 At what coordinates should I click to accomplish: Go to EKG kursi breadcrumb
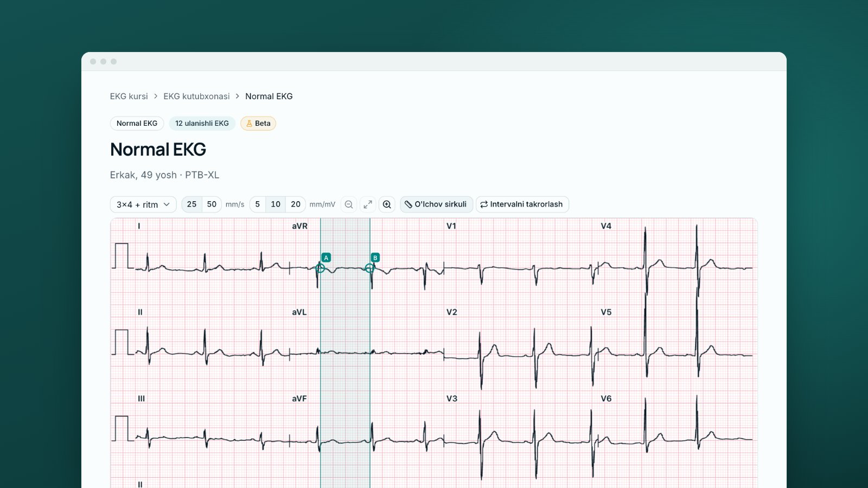[129, 96]
